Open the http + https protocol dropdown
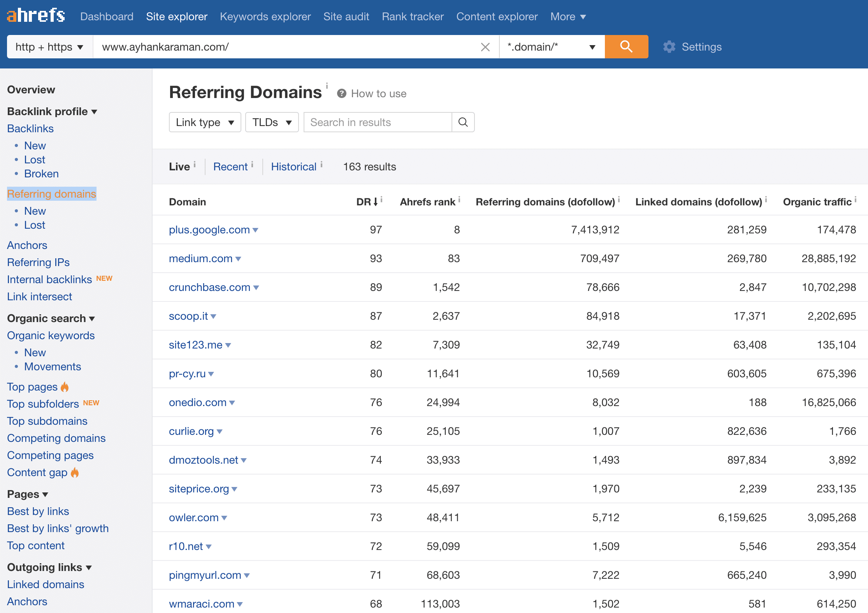The height and width of the screenshot is (613, 868). pyautogui.click(x=50, y=47)
